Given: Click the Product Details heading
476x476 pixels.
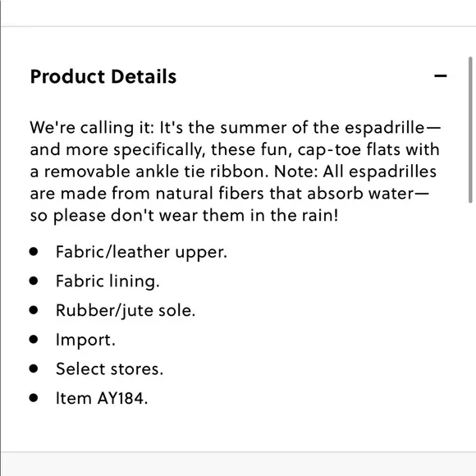Looking at the screenshot, I should tap(103, 76).
